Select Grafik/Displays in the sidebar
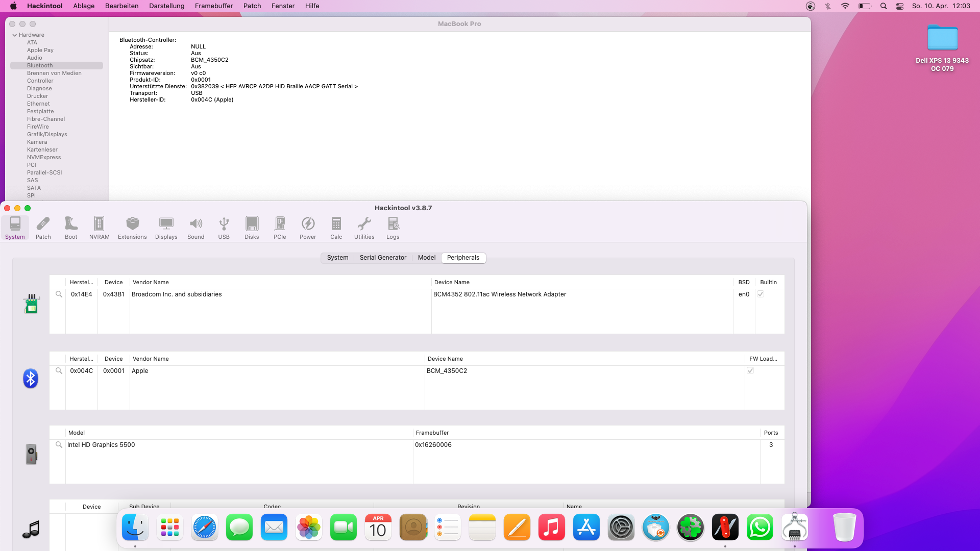 pyautogui.click(x=47, y=135)
